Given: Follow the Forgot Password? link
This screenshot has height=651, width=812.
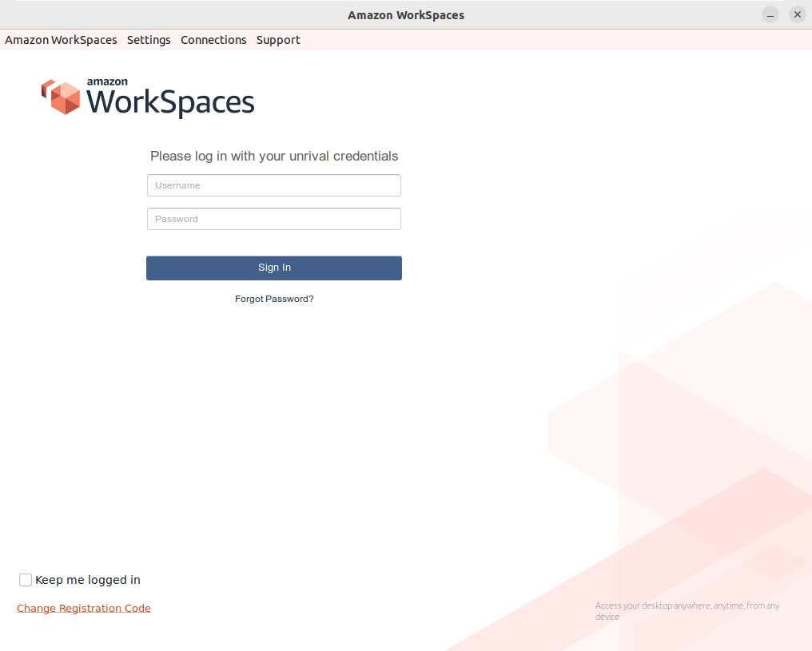Looking at the screenshot, I should pos(274,299).
